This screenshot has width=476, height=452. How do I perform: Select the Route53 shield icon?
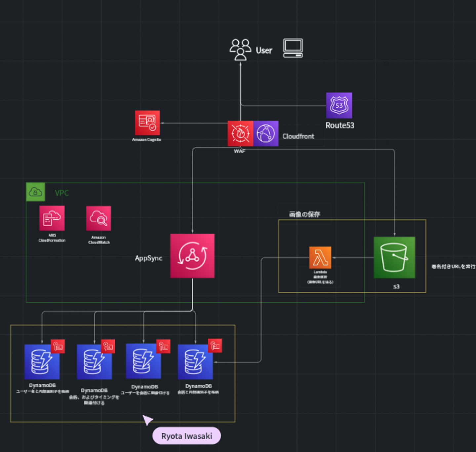pyautogui.click(x=339, y=105)
